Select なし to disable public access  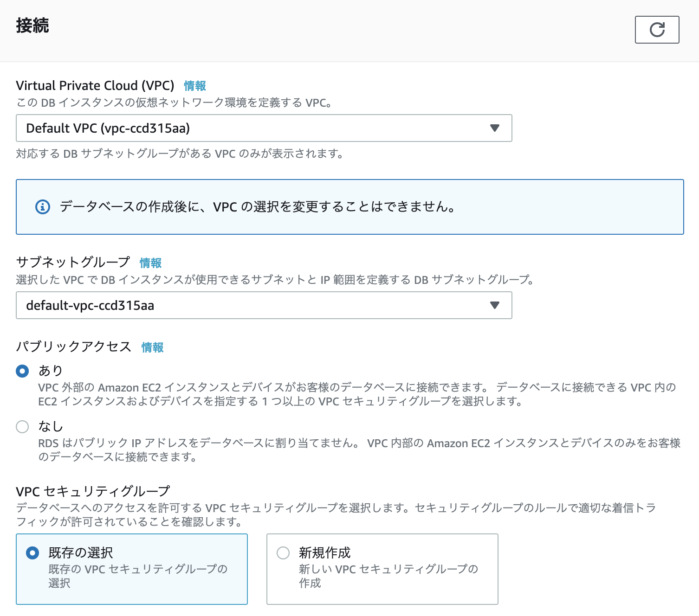22,426
